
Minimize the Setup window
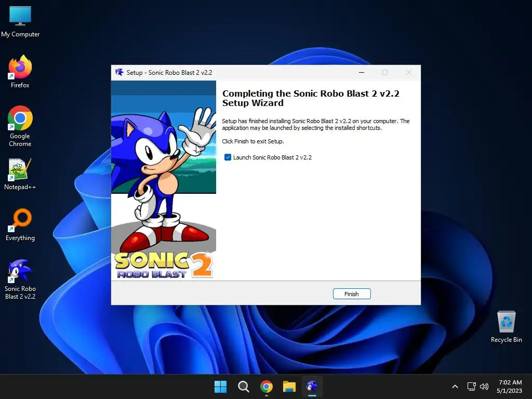pyautogui.click(x=362, y=72)
